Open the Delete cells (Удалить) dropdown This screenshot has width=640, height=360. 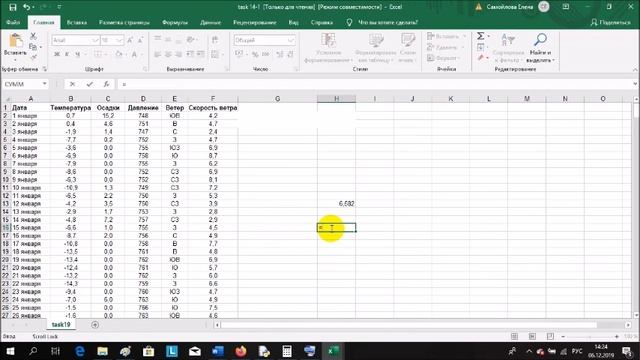[x=463, y=47]
